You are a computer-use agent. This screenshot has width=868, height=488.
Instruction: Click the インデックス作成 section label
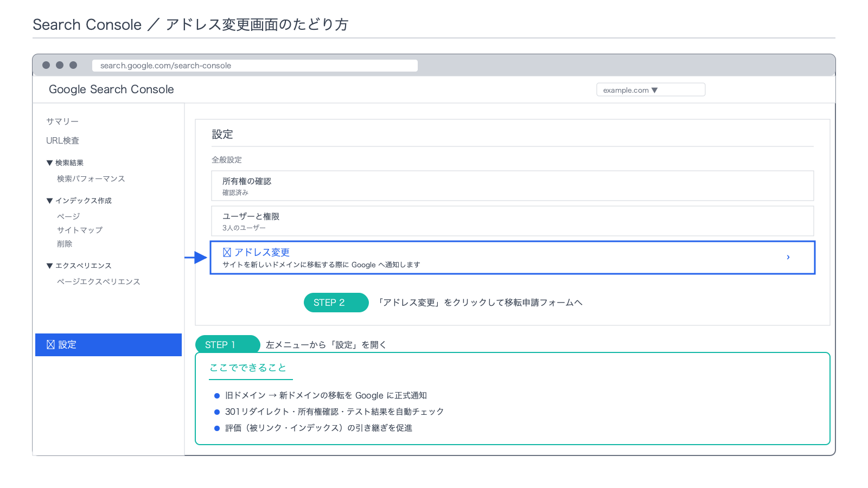coord(84,201)
